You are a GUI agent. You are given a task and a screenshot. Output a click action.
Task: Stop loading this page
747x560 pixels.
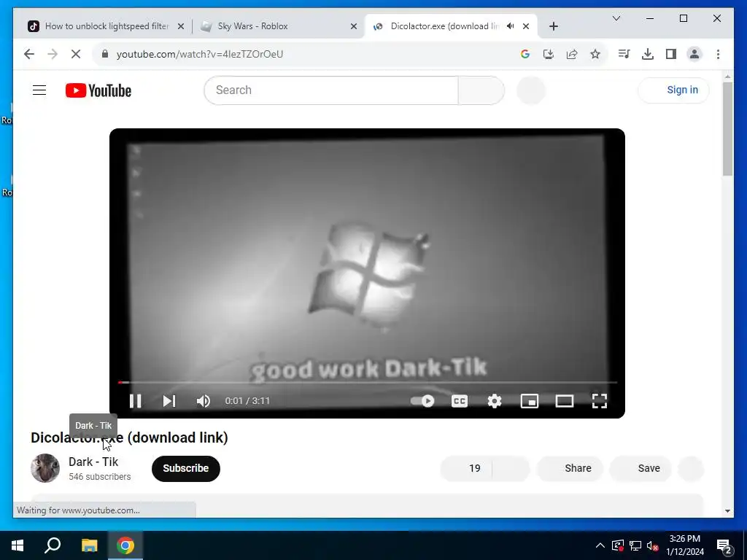point(76,54)
